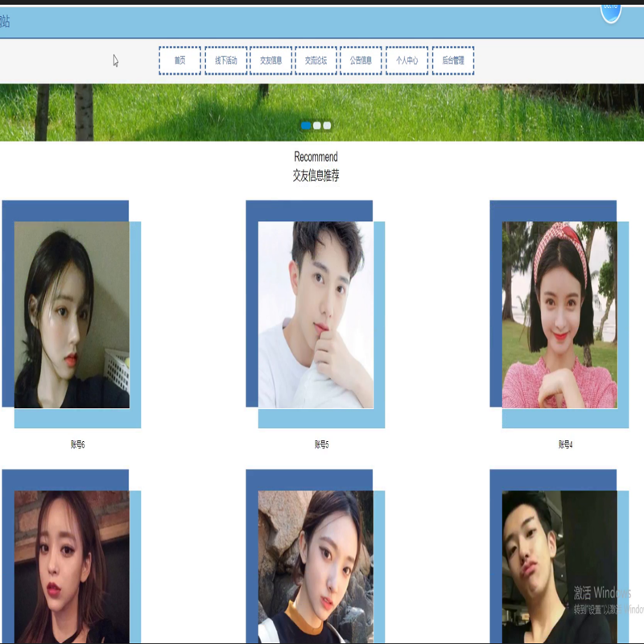Open the profile photo with rocks background

tap(316, 568)
